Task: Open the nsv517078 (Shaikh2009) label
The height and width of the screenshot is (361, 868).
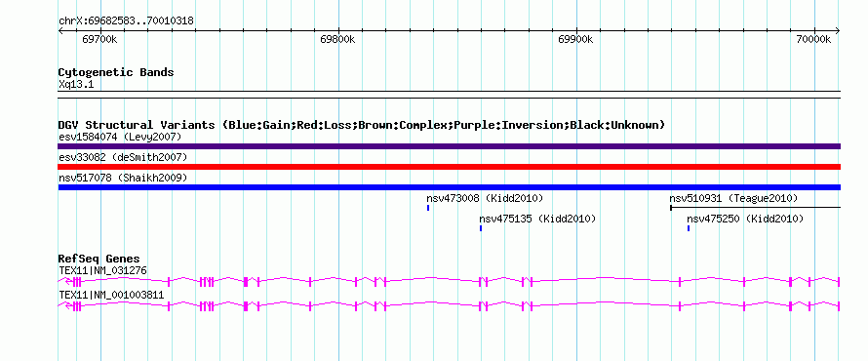Action: (123, 178)
